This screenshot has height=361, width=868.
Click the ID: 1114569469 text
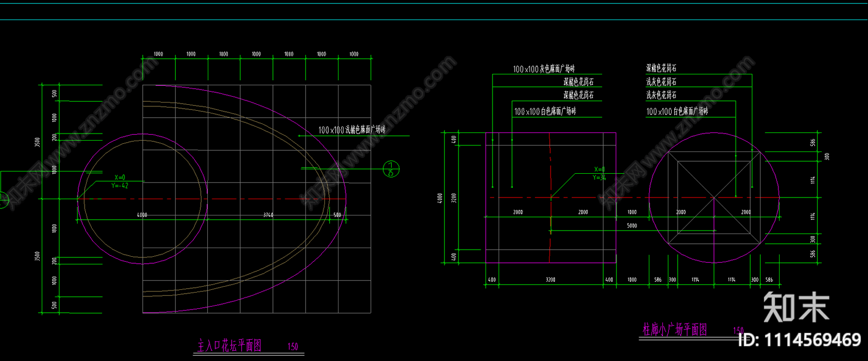[x=800, y=340]
